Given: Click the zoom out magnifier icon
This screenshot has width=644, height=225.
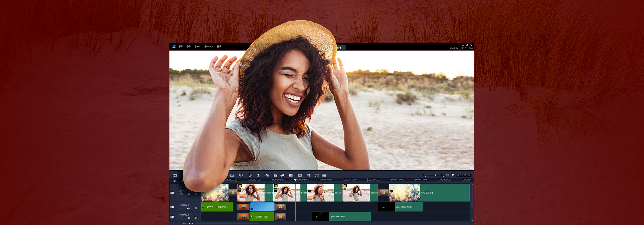Looking at the screenshot, I should pyautogui.click(x=424, y=175).
